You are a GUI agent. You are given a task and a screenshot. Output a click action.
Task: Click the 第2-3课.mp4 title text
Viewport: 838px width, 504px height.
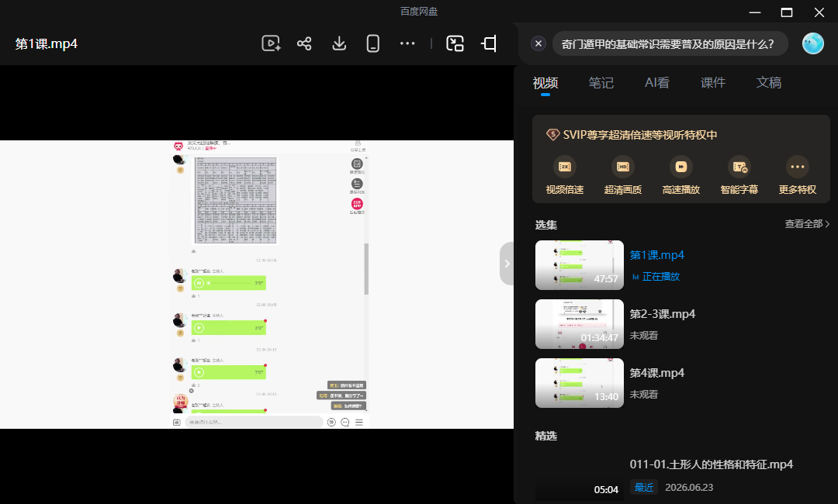tap(662, 314)
